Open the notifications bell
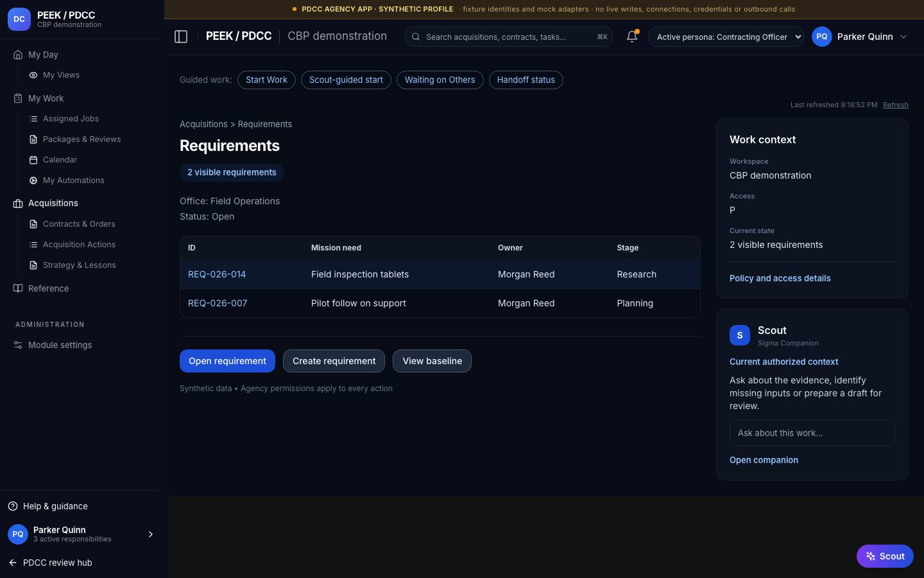This screenshot has height=578, width=924. pos(632,37)
